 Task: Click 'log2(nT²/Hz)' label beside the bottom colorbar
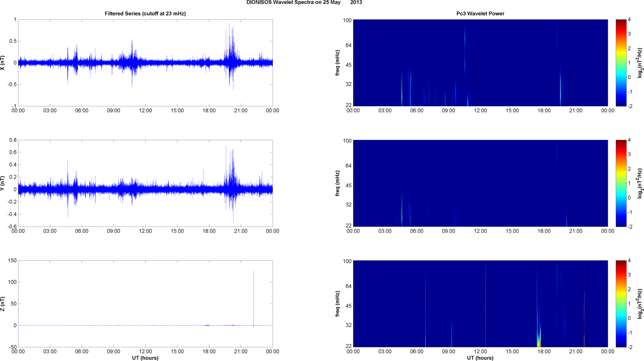[640, 304]
